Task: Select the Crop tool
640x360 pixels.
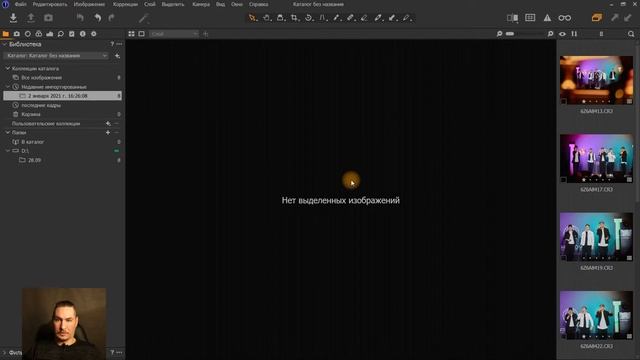Action: pyautogui.click(x=295, y=18)
